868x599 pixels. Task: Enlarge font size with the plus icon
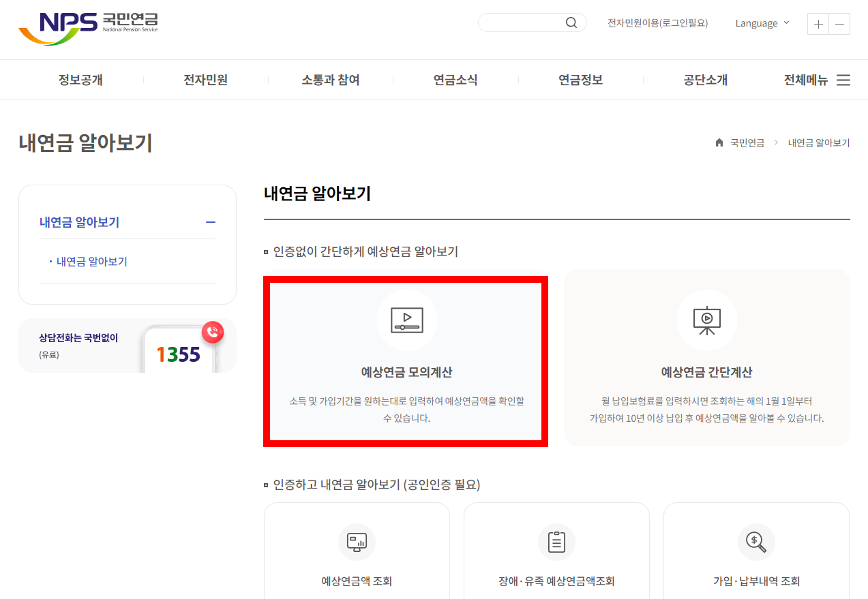(x=818, y=23)
